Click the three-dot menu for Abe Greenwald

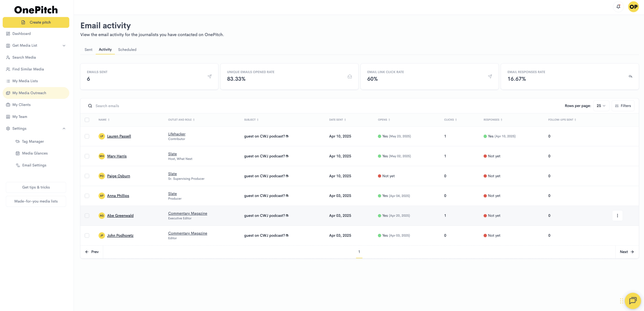pos(617,216)
